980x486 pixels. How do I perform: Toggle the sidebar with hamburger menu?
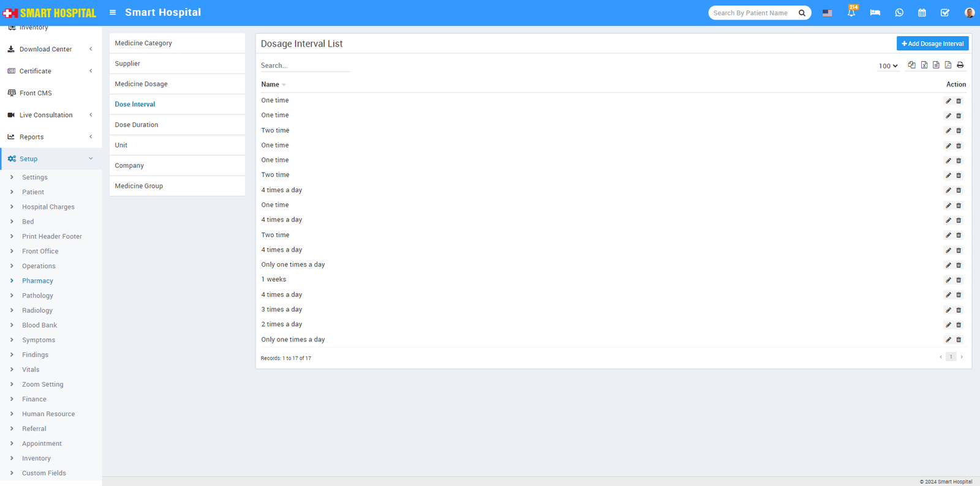pos(113,13)
